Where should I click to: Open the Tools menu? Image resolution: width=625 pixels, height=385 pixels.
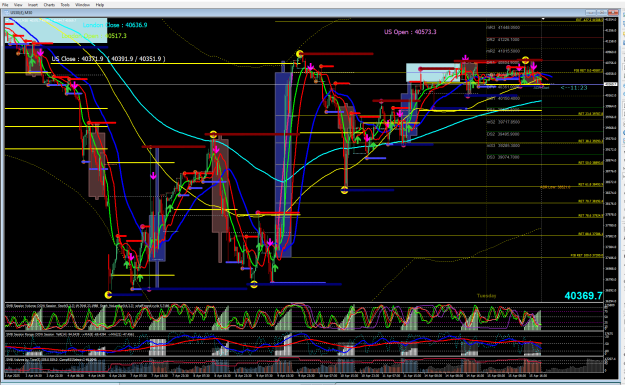[x=65, y=5]
